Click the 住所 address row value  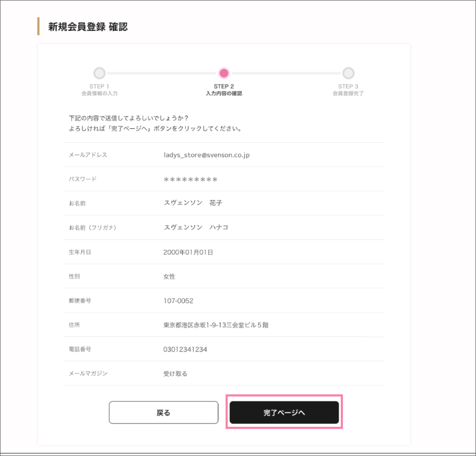pyautogui.click(x=214, y=325)
